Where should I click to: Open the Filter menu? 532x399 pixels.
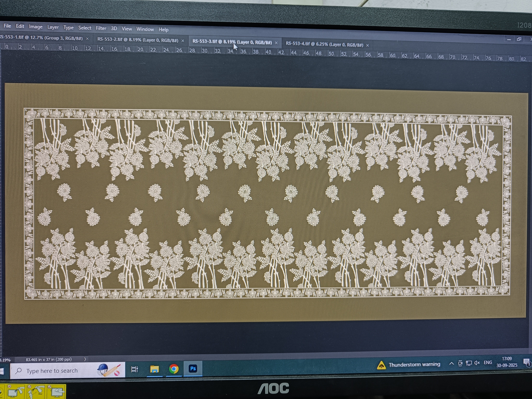click(101, 28)
